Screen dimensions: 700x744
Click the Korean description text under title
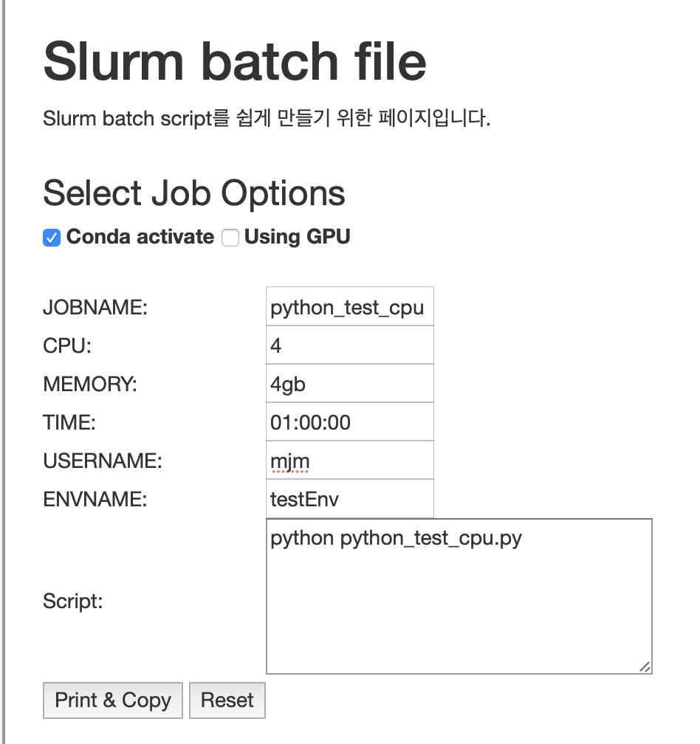click(x=267, y=118)
